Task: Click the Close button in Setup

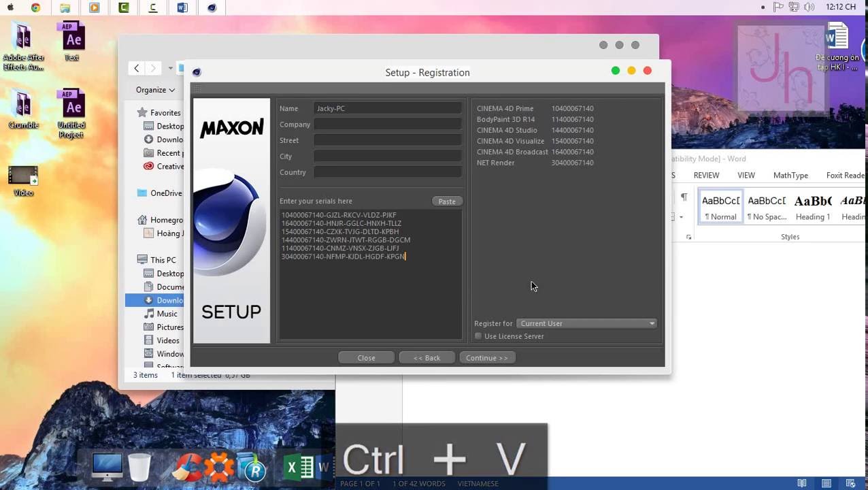Action: [366, 358]
